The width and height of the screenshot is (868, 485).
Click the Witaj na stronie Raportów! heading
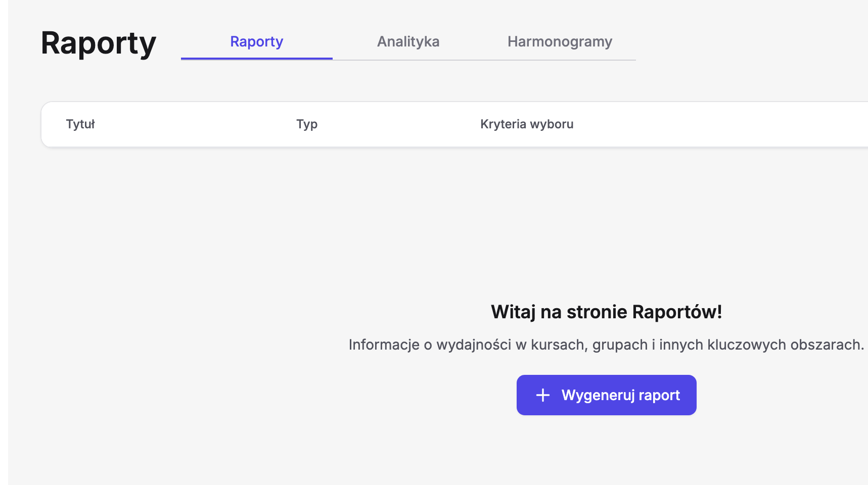click(x=607, y=312)
